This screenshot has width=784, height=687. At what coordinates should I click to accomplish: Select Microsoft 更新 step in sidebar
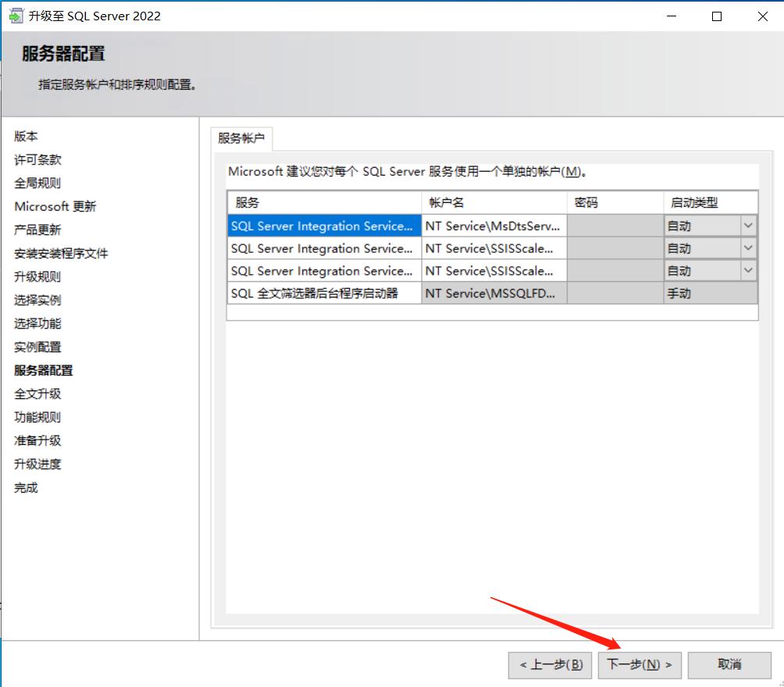(55, 207)
